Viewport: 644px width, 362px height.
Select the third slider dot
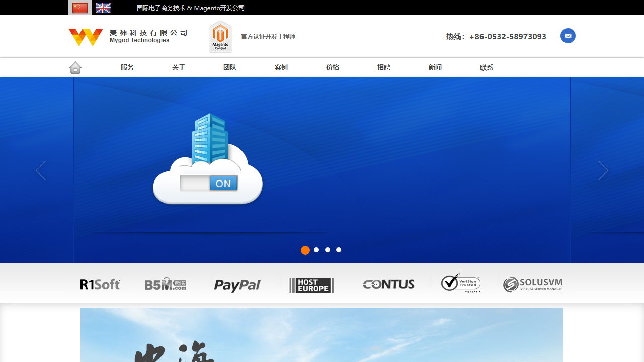pyautogui.click(x=328, y=250)
